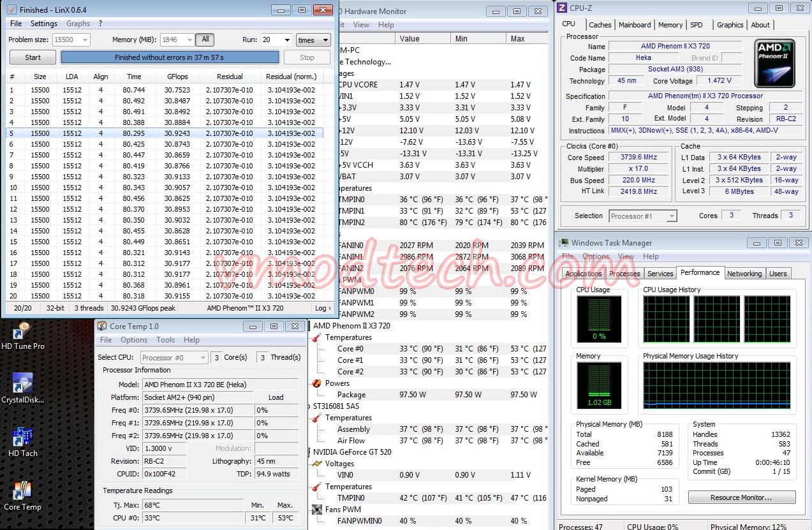Image resolution: width=812 pixels, height=530 pixels.
Task: Switch to the Users tab in Task Manager
Action: pos(778,274)
